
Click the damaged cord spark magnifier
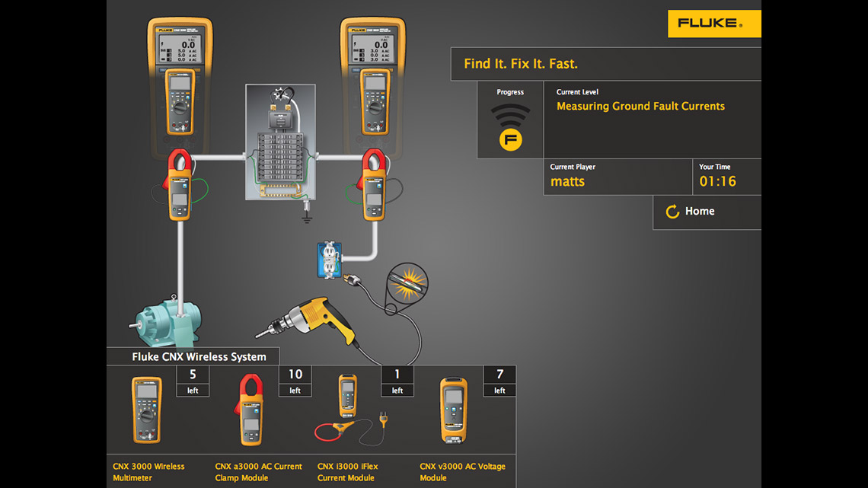pos(407,282)
